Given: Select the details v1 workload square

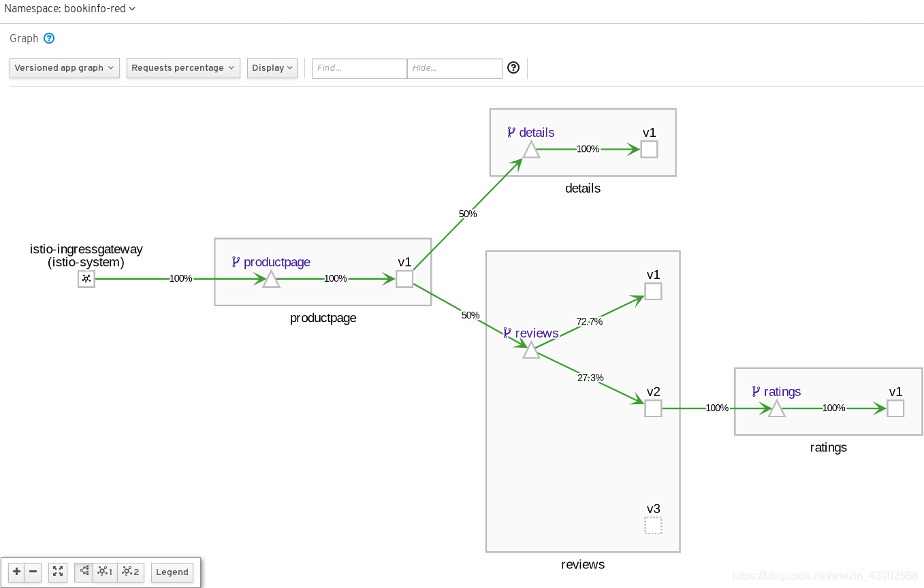Looking at the screenshot, I should (x=650, y=150).
